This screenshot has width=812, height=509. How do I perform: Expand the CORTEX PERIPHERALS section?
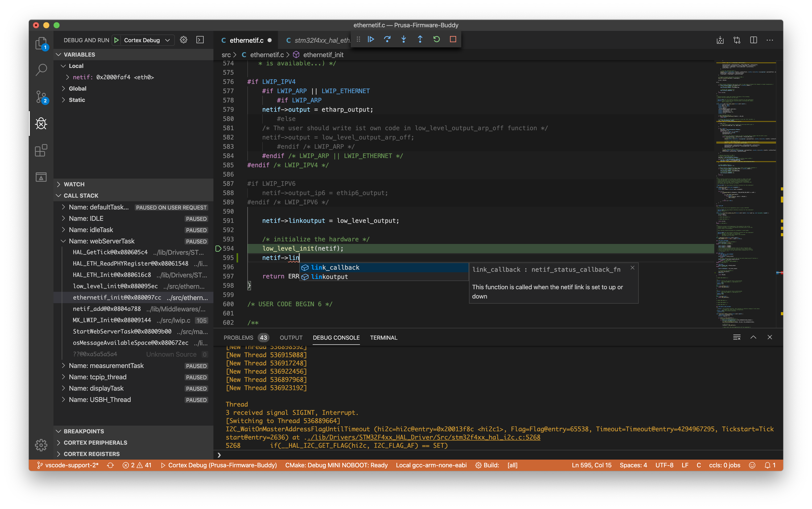(x=133, y=443)
